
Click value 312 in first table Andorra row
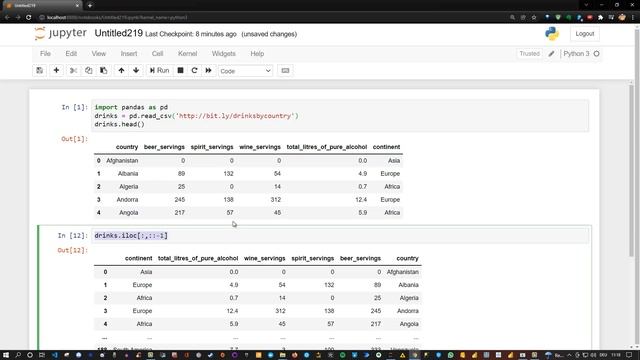pos(276,200)
